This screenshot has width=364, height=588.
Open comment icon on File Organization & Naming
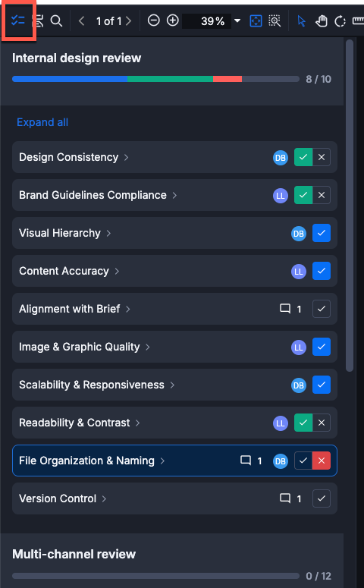(246, 460)
